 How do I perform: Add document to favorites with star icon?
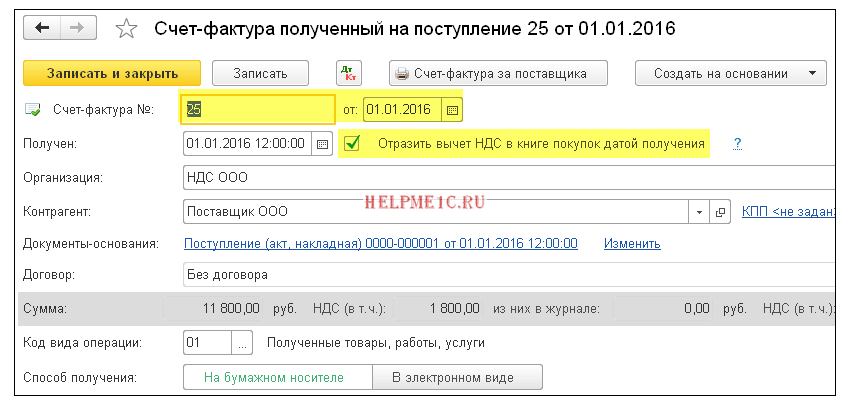[x=126, y=29]
